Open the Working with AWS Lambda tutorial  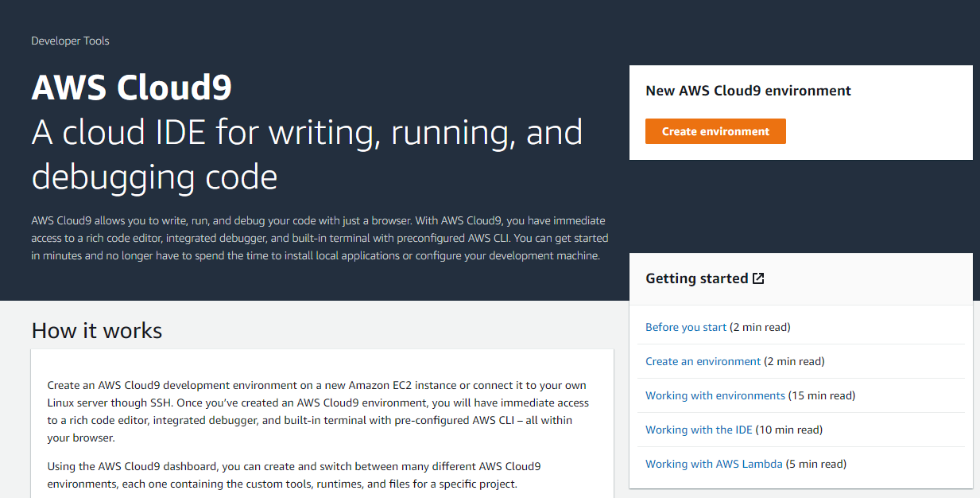(x=714, y=464)
